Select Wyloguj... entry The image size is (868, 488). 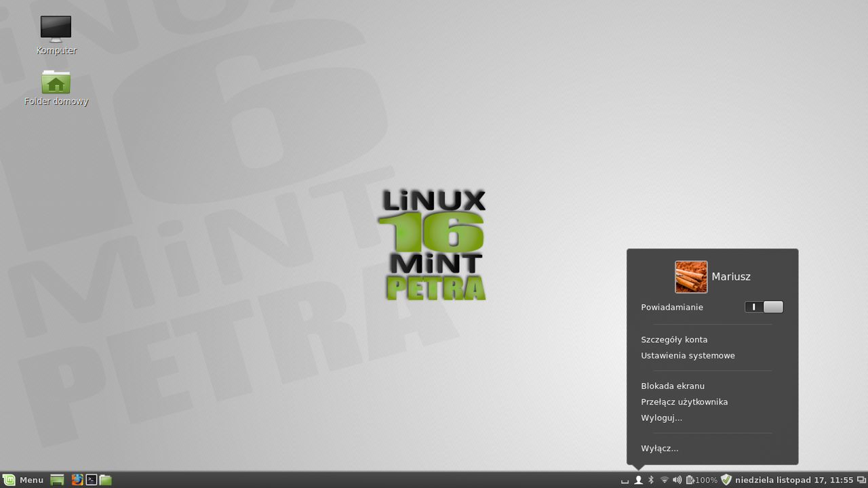[661, 418]
